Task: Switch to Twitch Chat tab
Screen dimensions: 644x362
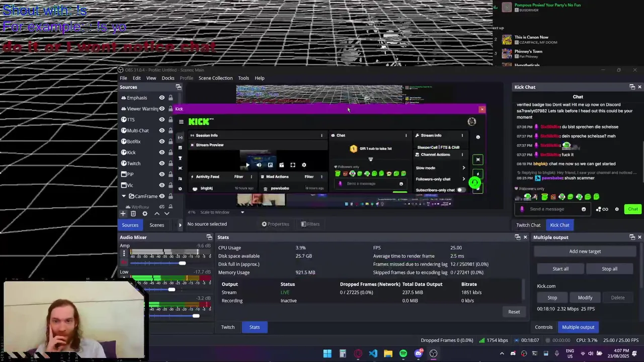Action: [x=528, y=225]
